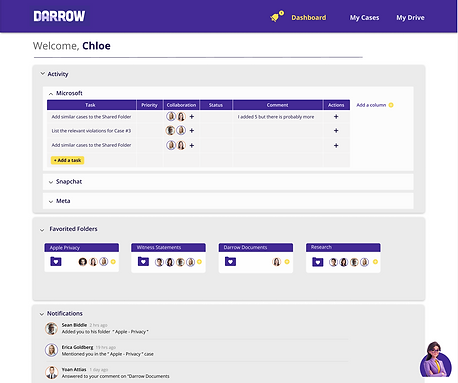Click the Actions column header
Screen dimensions: 458x383
tap(336, 105)
